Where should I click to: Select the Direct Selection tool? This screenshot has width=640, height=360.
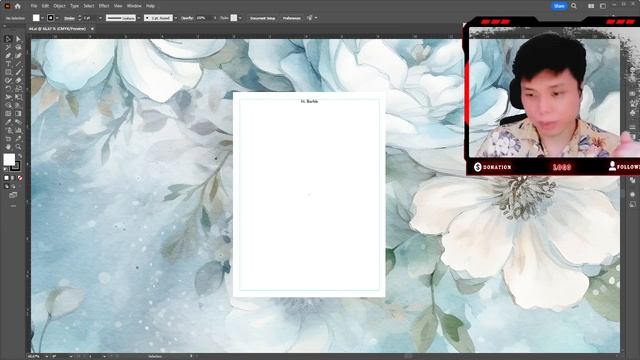tap(18, 39)
